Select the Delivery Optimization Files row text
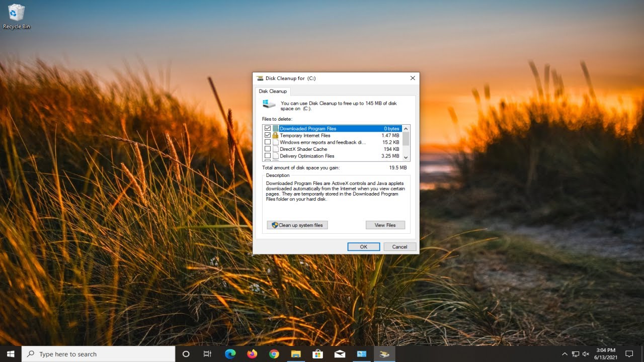The width and height of the screenshot is (644, 362). point(307,156)
